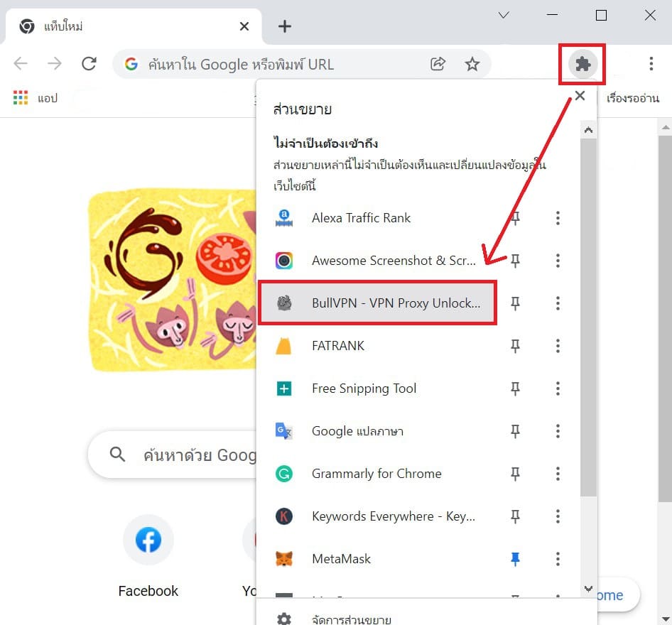Screen dimensions: 672x625
Task: Click the Google Translate extension icon
Action: click(283, 431)
